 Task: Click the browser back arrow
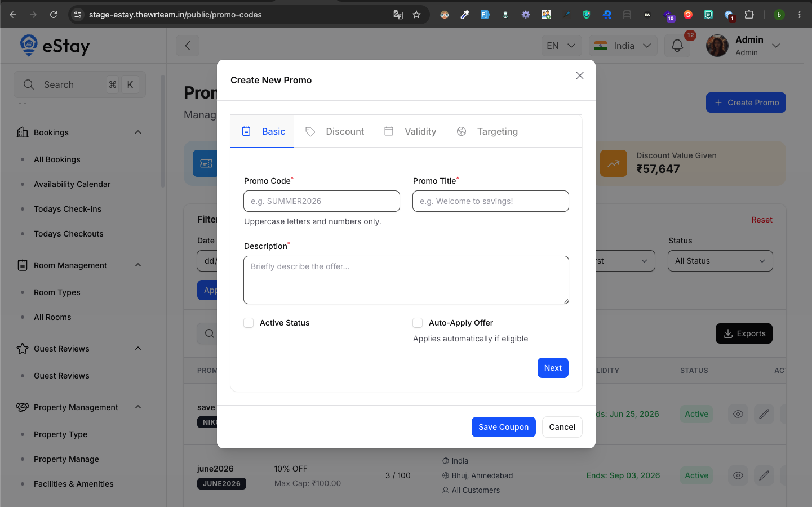tap(13, 15)
